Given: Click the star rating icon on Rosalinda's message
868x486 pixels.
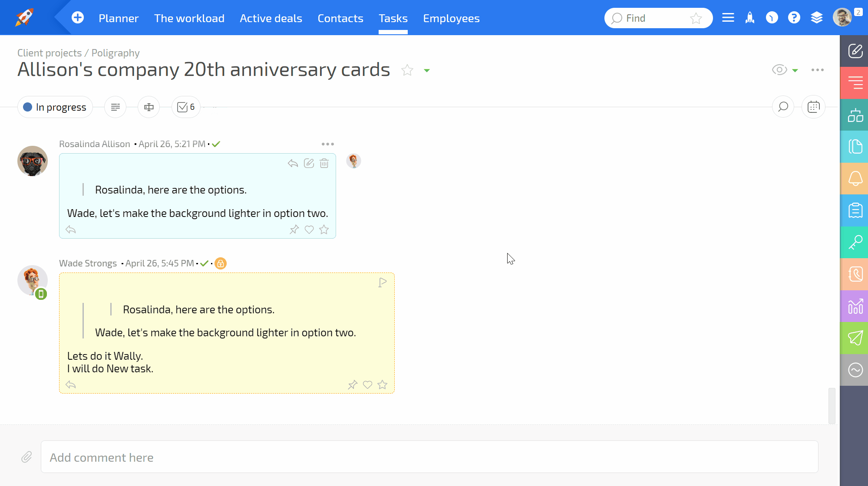Looking at the screenshot, I should (x=324, y=229).
